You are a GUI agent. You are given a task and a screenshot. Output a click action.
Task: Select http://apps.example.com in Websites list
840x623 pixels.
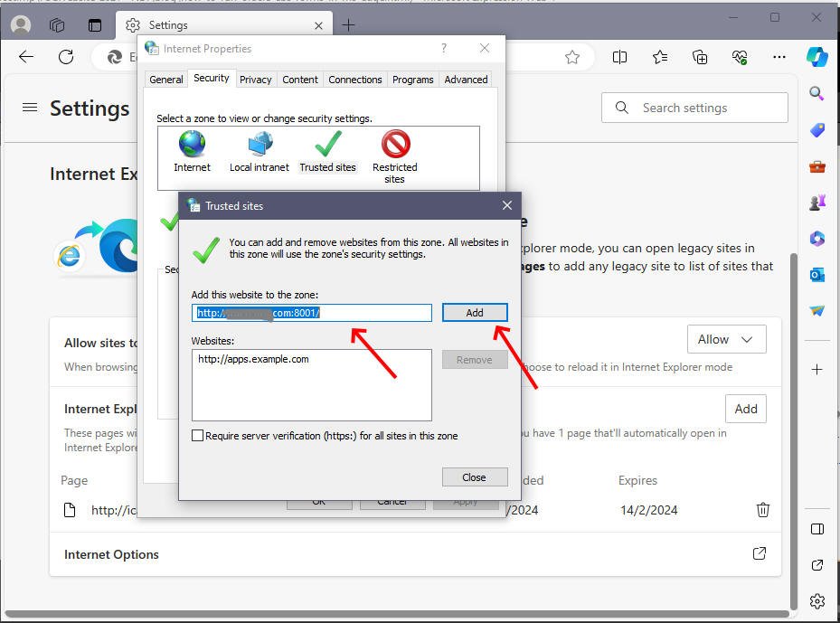coord(253,359)
